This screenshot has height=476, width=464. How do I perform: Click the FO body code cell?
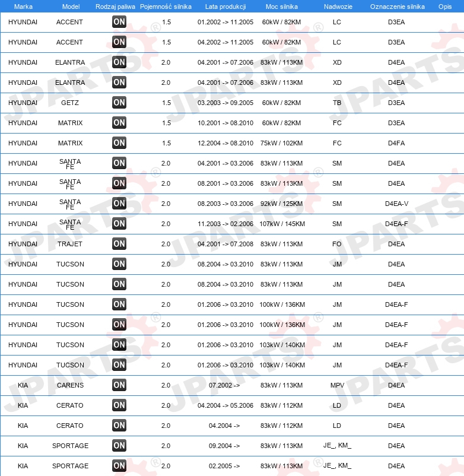click(337, 244)
